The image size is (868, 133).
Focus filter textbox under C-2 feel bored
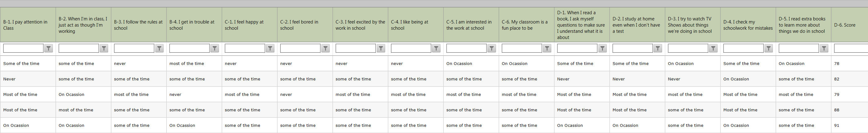[300, 49]
